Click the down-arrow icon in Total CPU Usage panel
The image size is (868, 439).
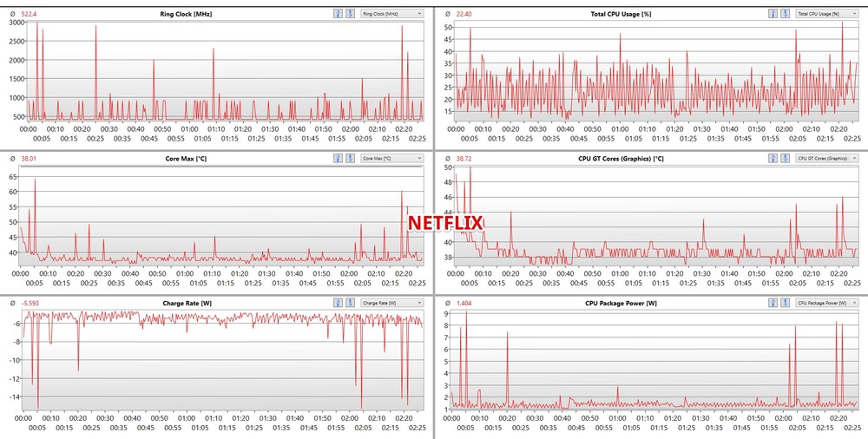(786, 14)
